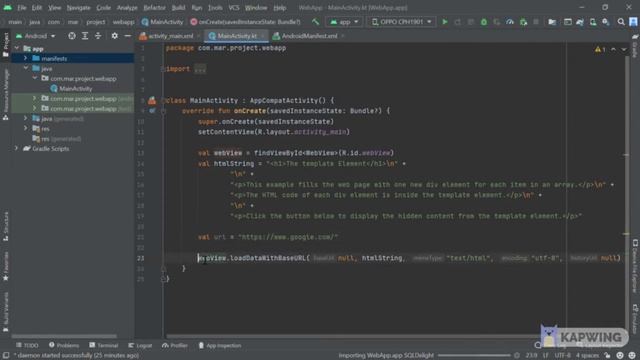Attach debugger to Android process icon
640x360 pixels.
pyautogui.click(x=523, y=22)
